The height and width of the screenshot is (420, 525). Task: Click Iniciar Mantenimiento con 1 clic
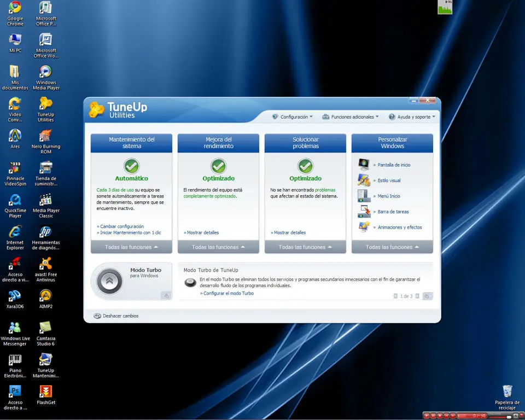129,232
